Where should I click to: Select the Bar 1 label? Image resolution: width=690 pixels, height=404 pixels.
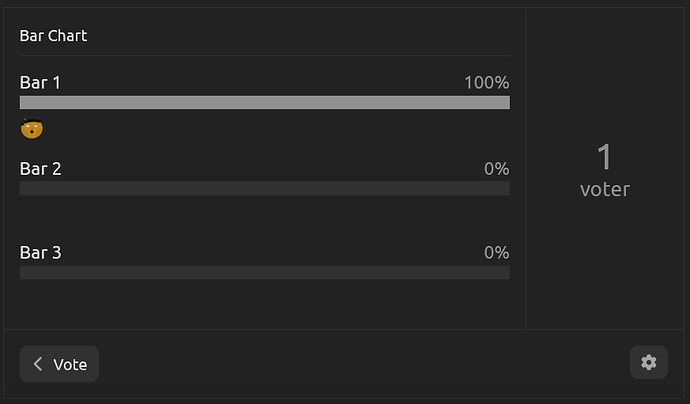40,83
